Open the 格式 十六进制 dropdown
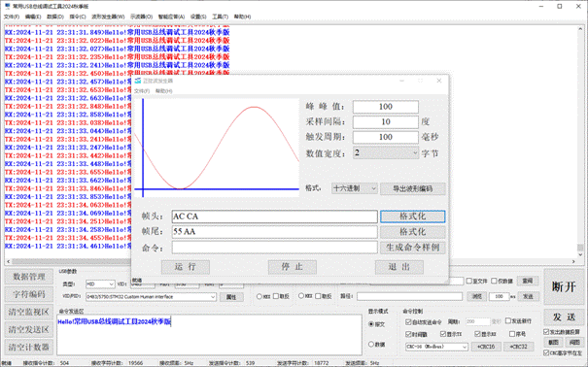Image resolution: width=588 pixels, height=367 pixels. click(x=355, y=188)
